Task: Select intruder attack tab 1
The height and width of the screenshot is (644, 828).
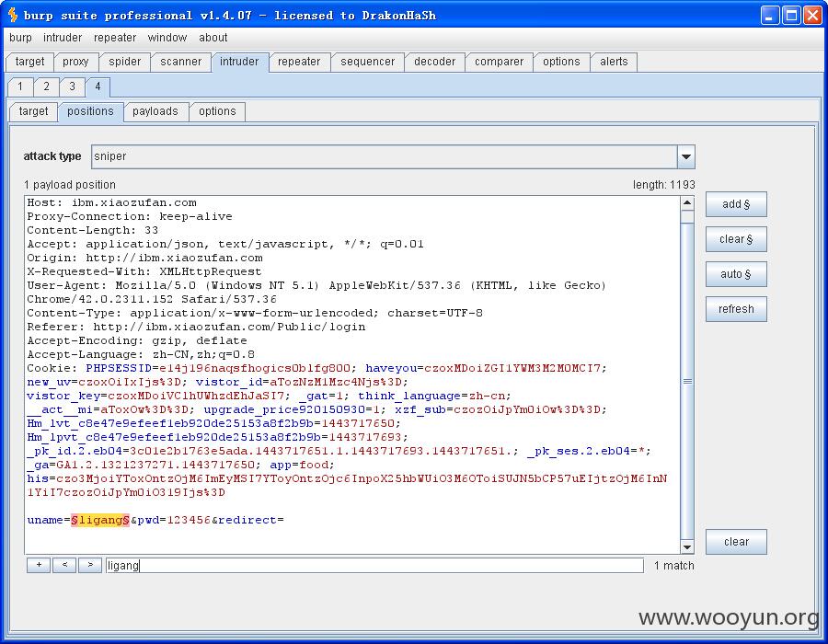Action: pyautogui.click(x=20, y=86)
